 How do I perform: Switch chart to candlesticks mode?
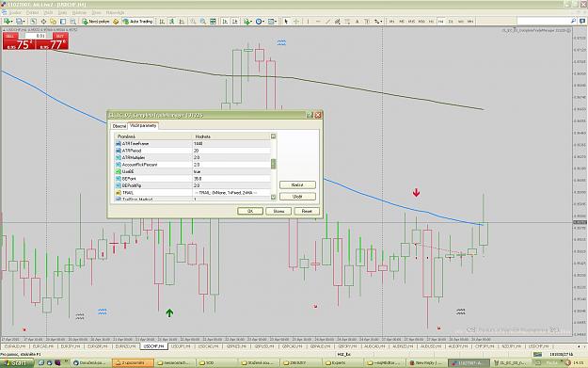[172, 22]
